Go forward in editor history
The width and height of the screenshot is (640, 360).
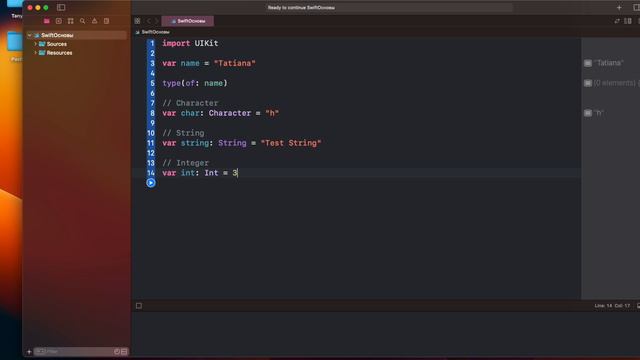[156, 21]
